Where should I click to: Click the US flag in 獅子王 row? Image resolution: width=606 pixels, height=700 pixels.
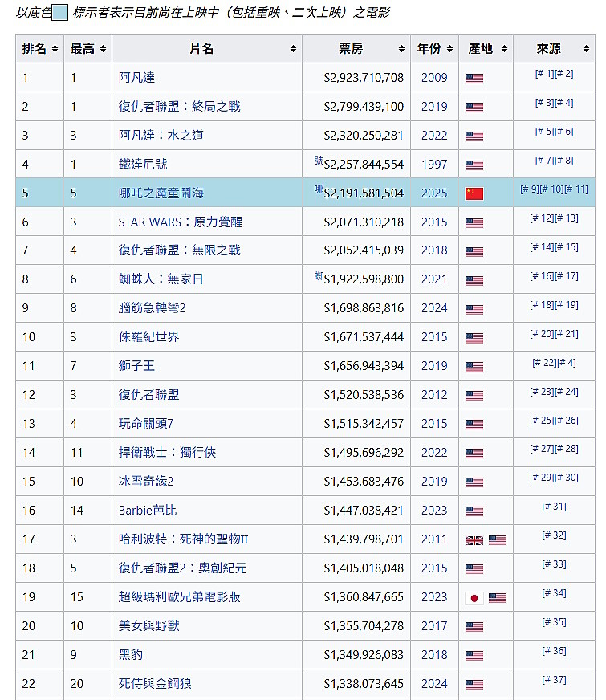474,367
